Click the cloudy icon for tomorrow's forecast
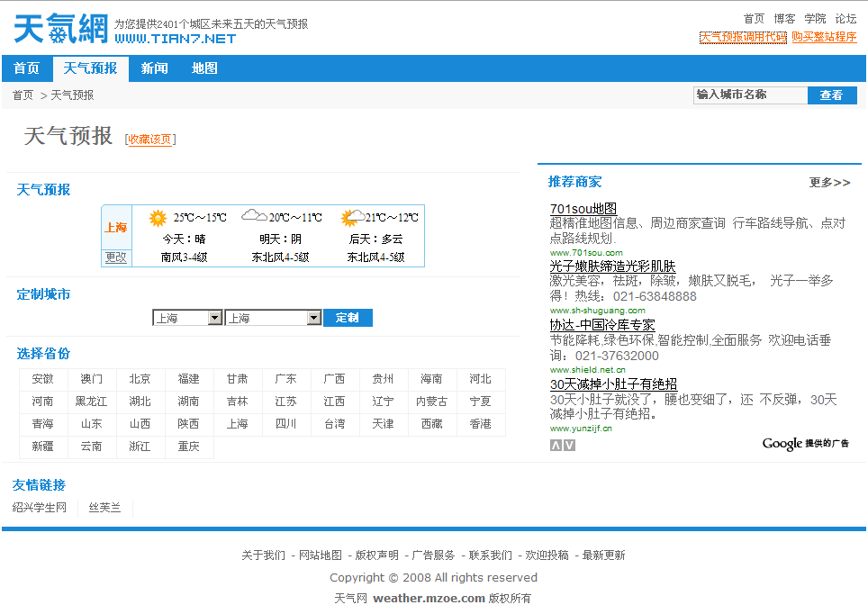Image resolution: width=868 pixels, height=614 pixels. (254, 215)
